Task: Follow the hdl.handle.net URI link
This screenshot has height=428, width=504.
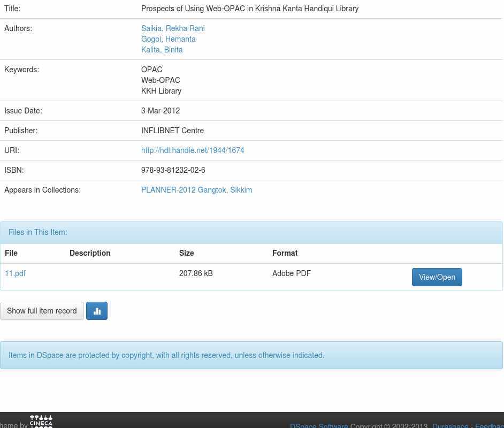Action: tap(193, 150)
